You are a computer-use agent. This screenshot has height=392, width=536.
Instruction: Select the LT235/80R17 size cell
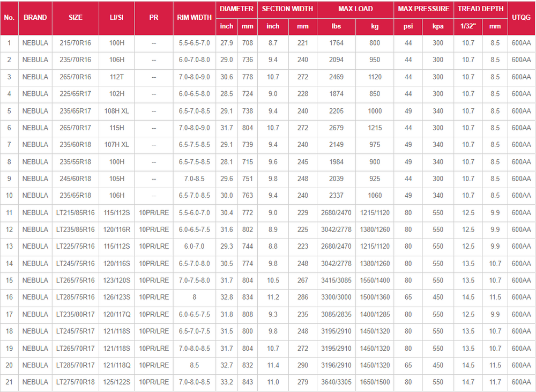(76, 314)
